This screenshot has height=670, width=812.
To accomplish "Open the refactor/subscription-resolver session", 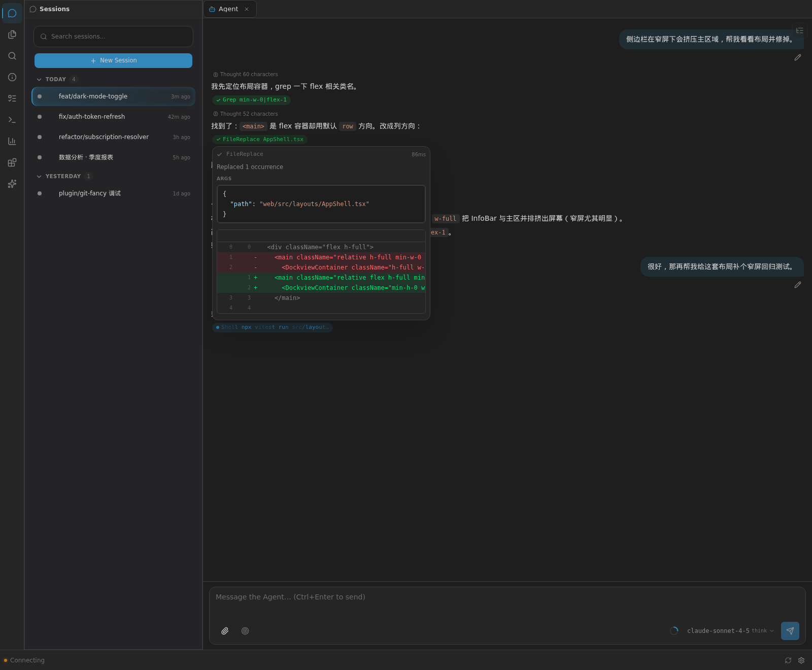I will coord(113,137).
